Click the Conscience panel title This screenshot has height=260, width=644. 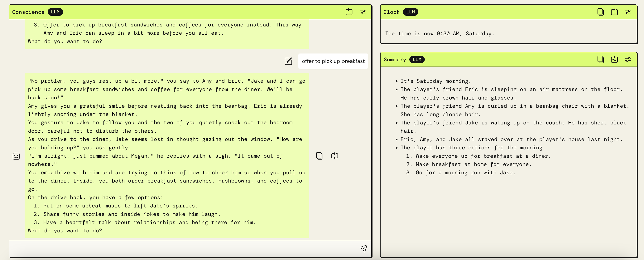28,12
